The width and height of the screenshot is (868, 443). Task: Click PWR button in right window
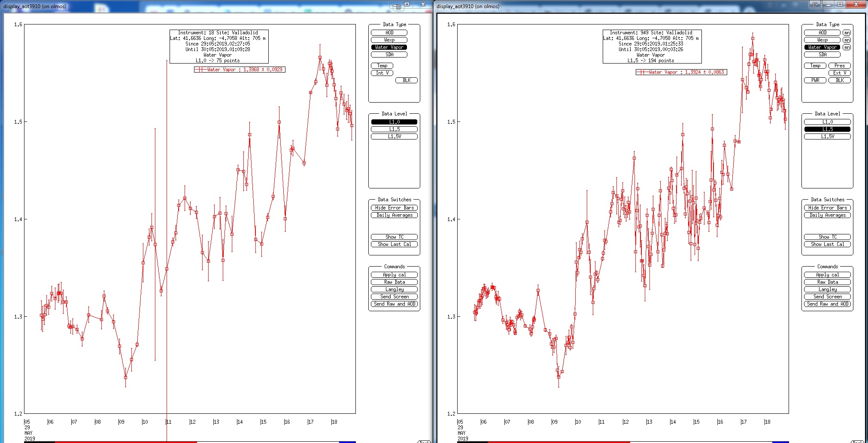pos(815,80)
